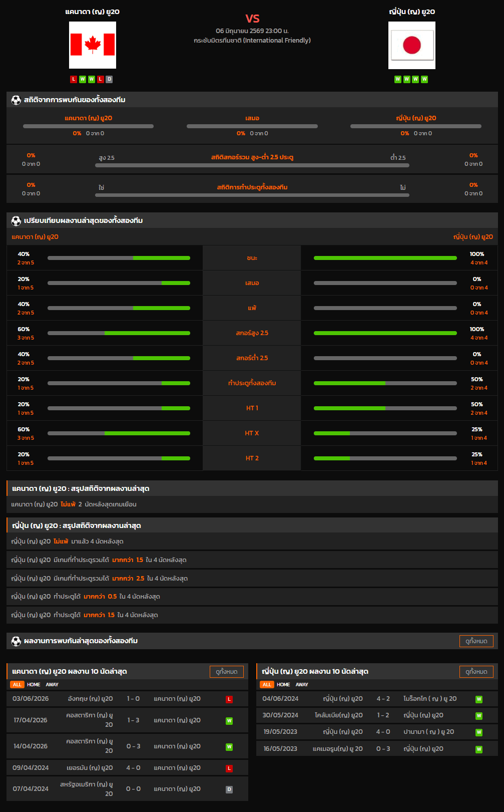Select ALL tab in Japan last 10 matches

click(267, 684)
